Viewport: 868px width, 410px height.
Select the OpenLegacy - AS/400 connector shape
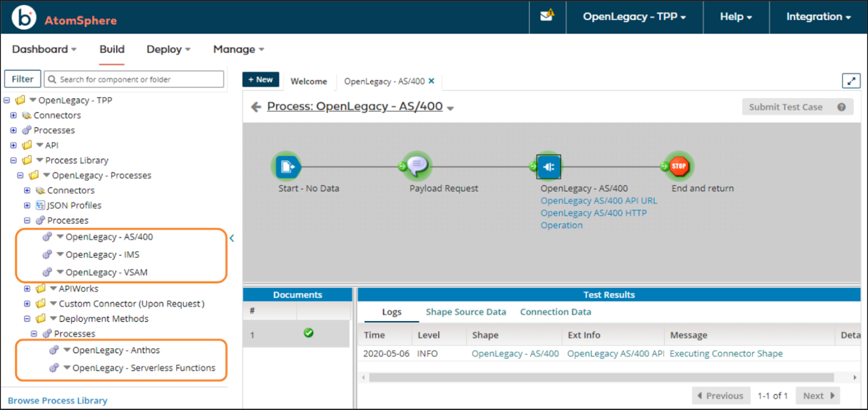[548, 167]
